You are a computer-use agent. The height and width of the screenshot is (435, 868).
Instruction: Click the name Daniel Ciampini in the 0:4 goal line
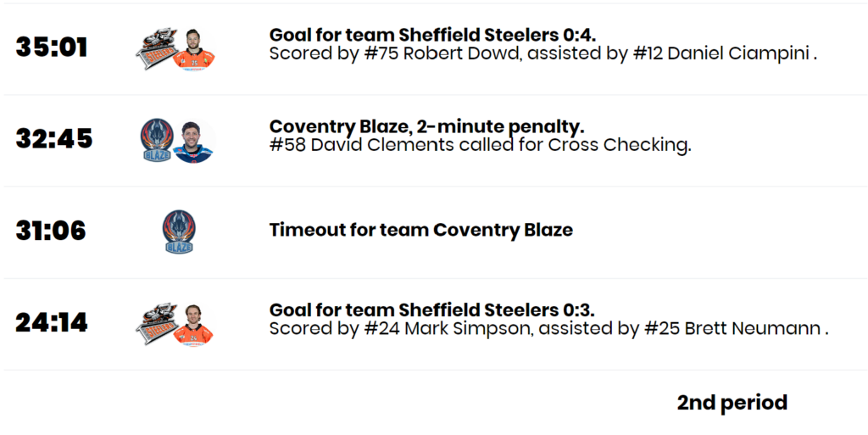tap(738, 53)
